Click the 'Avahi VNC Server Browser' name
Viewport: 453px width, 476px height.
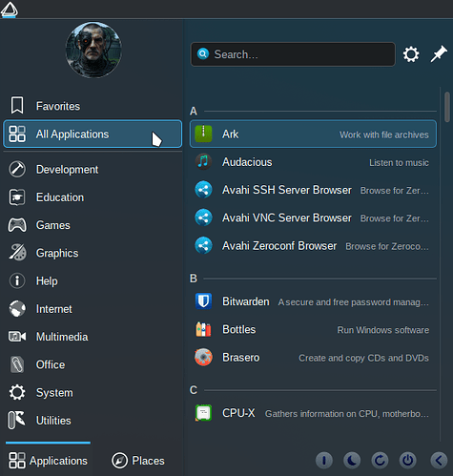tap(287, 217)
